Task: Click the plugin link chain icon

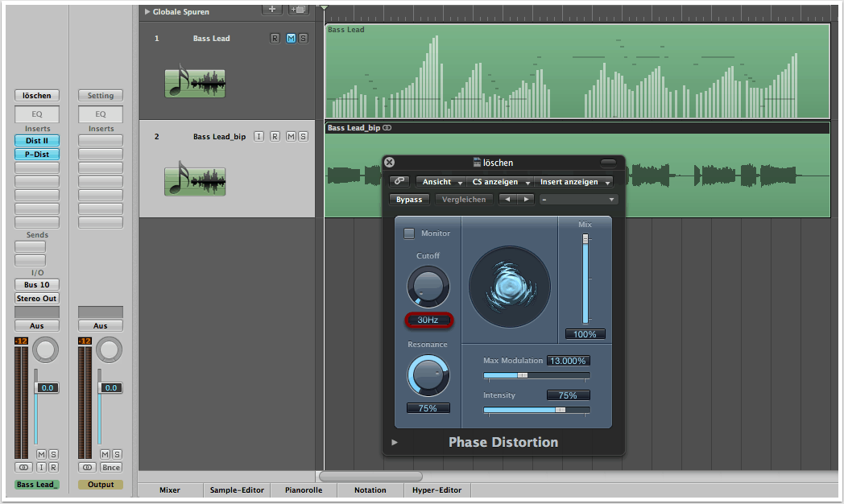Action: 399,182
